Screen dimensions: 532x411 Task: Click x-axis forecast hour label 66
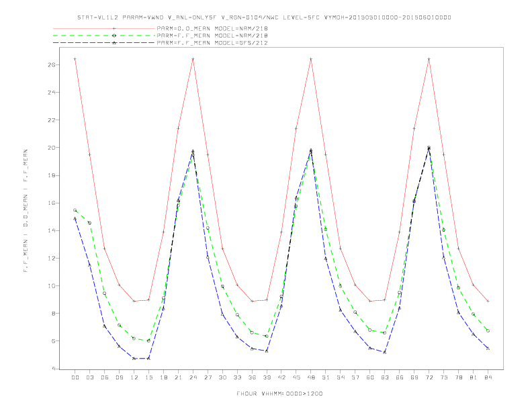pos(400,377)
